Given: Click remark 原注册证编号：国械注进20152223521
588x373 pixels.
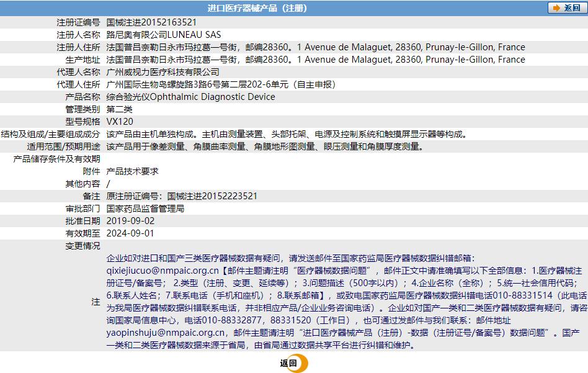Looking at the screenshot, I should pyautogui.click(x=182, y=196).
